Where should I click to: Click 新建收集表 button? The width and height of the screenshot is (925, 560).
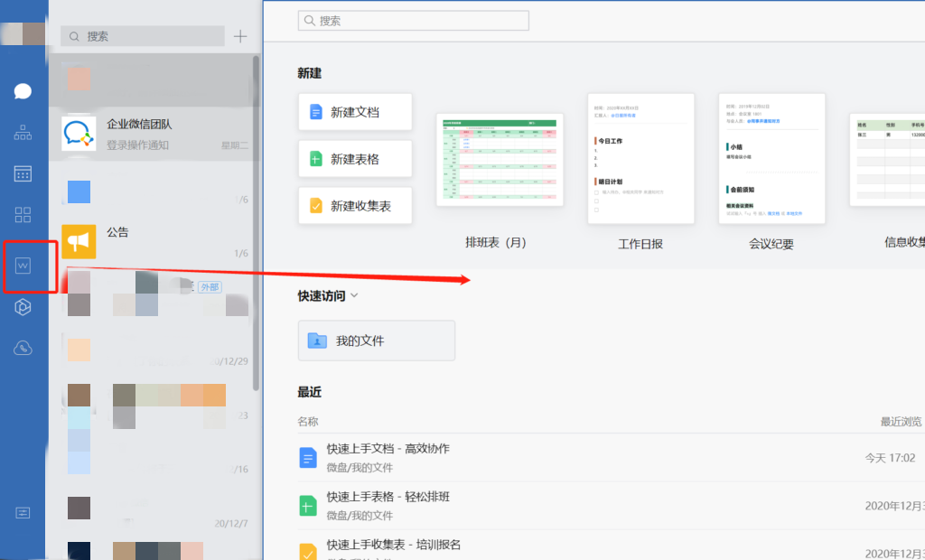(355, 206)
